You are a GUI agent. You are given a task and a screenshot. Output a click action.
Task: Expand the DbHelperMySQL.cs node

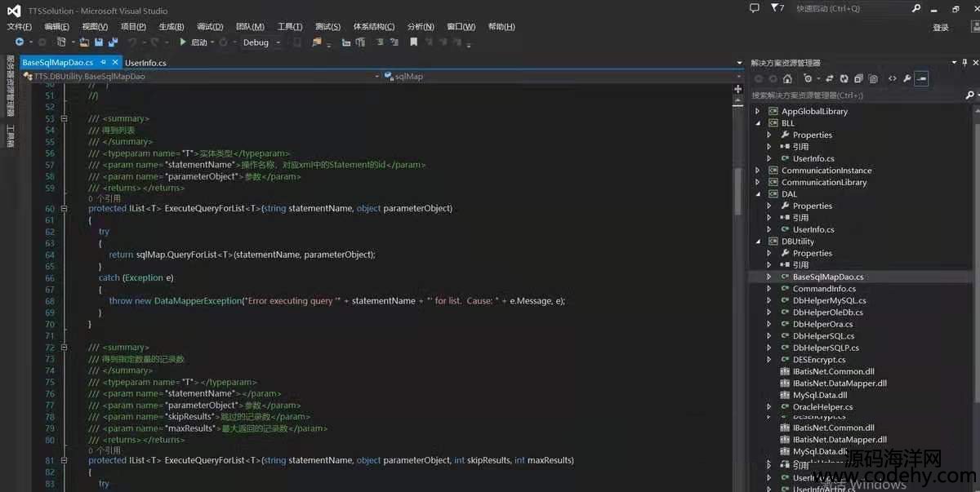[x=769, y=300]
